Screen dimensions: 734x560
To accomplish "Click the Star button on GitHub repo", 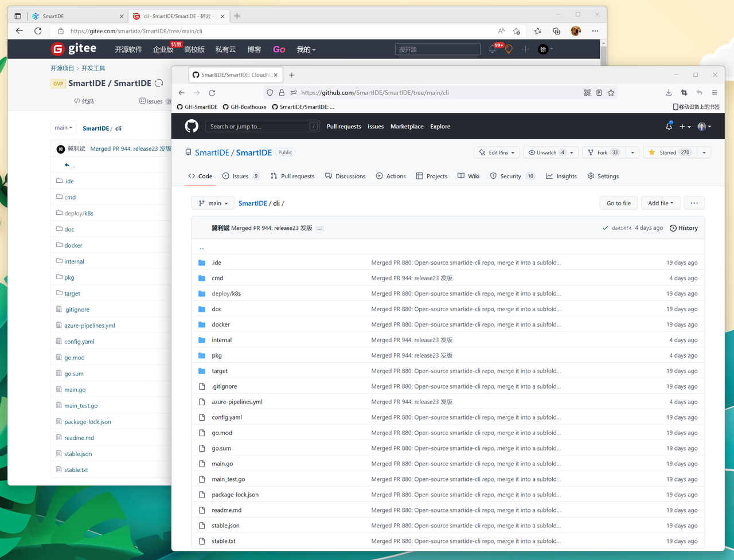I will tap(670, 152).
